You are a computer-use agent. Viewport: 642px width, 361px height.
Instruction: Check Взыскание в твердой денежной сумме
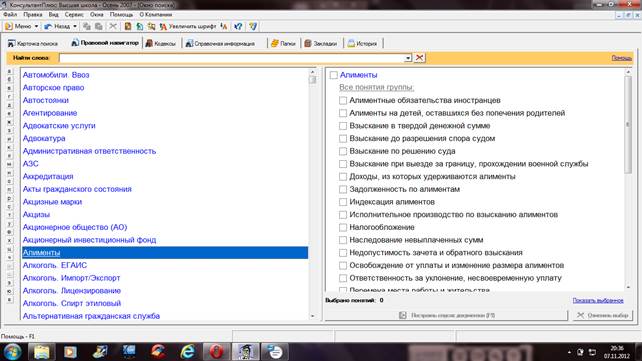pos(343,126)
